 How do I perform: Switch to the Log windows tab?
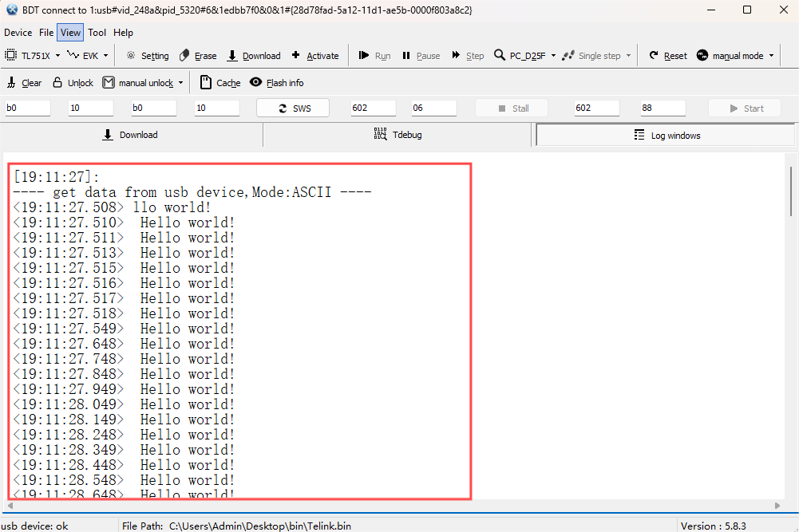pyautogui.click(x=666, y=136)
